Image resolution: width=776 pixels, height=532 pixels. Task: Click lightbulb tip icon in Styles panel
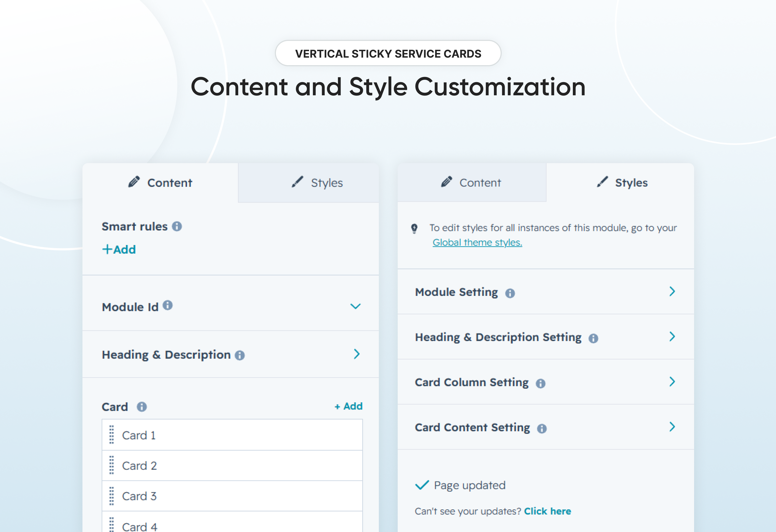414,229
